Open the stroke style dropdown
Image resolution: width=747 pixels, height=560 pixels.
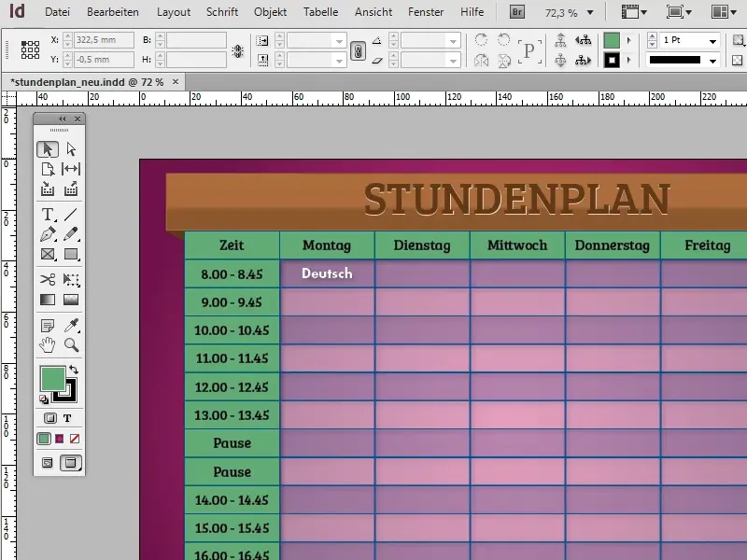(x=712, y=61)
